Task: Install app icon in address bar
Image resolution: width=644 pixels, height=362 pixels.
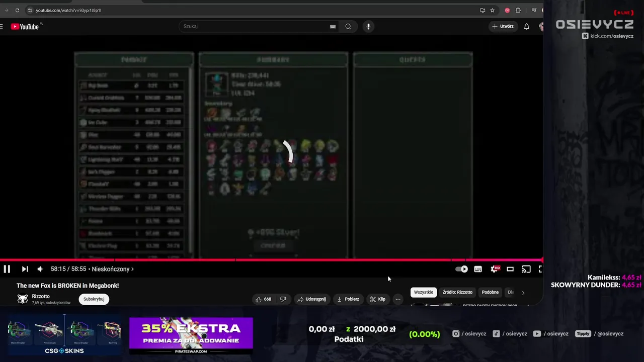Action: point(483,10)
